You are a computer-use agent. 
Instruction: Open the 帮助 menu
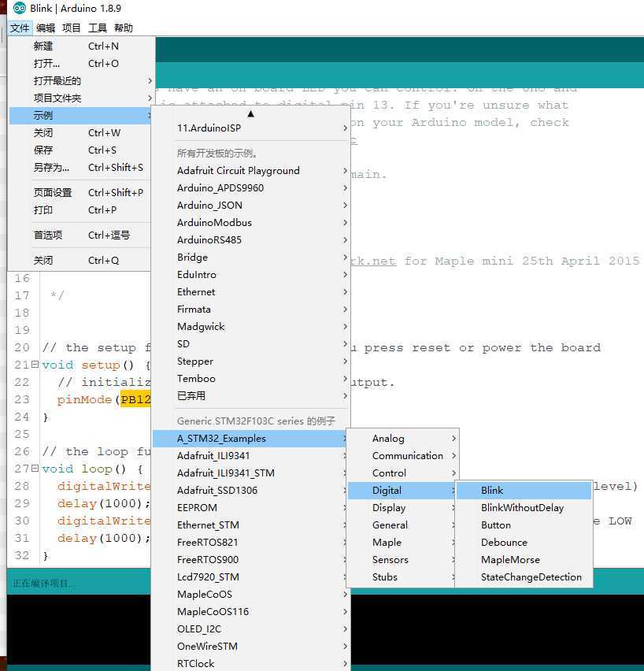pos(124,28)
